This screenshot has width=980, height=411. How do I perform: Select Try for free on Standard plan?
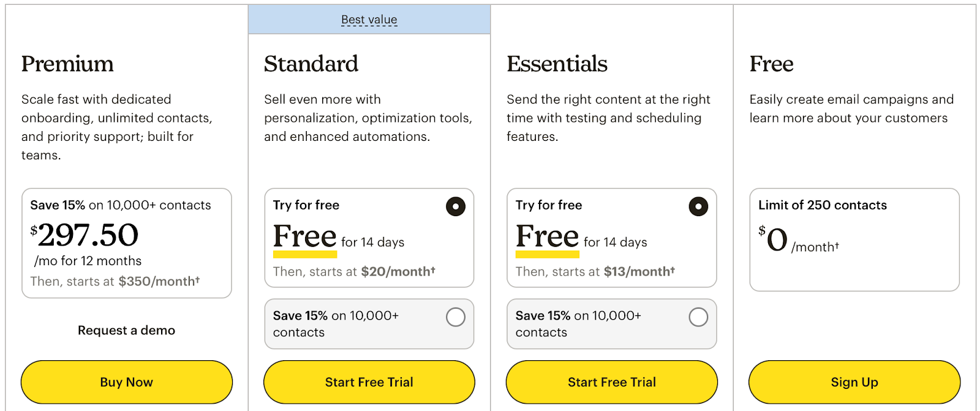455,206
